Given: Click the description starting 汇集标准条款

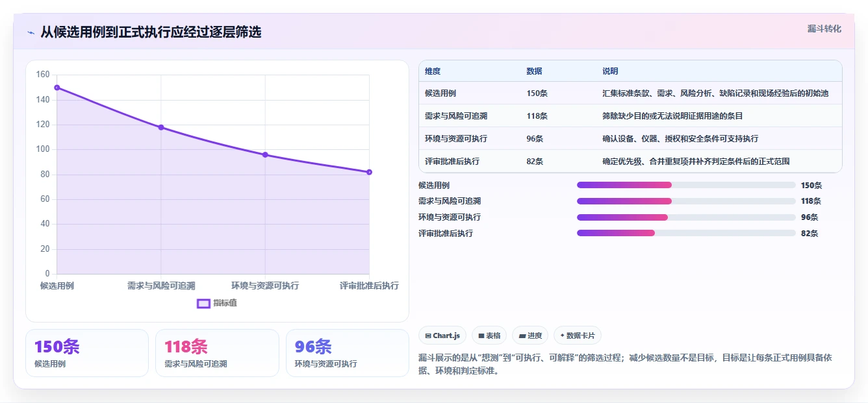Looking at the screenshot, I should pyautogui.click(x=715, y=93).
